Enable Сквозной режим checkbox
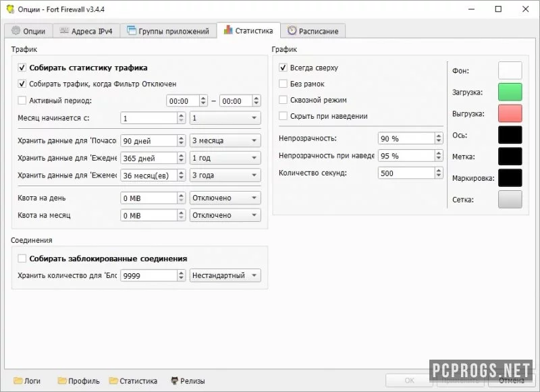 coord(283,100)
